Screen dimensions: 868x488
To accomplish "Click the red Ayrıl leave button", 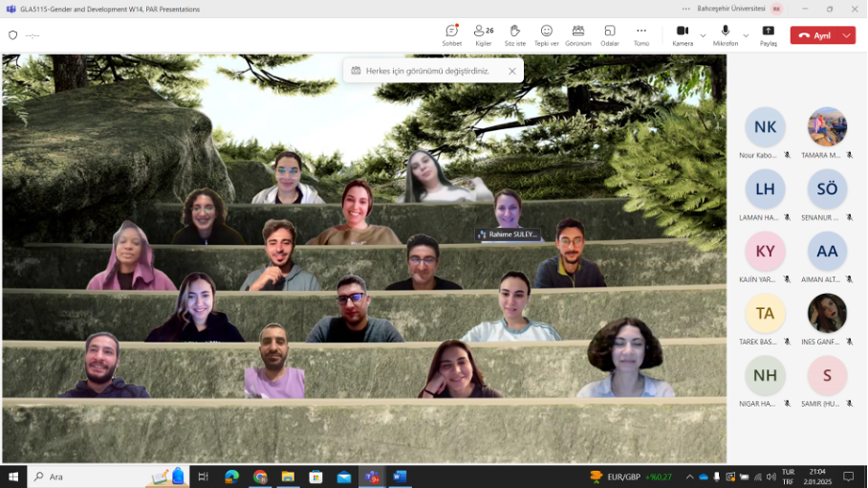I will (814, 35).
